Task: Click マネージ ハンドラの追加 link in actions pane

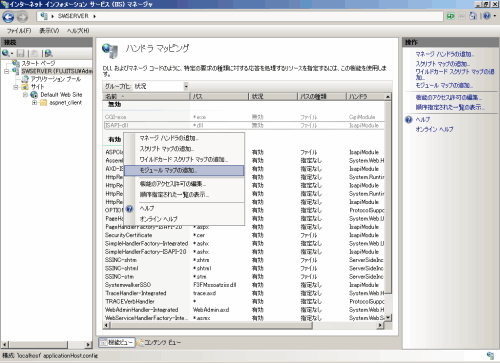Action: coord(445,54)
